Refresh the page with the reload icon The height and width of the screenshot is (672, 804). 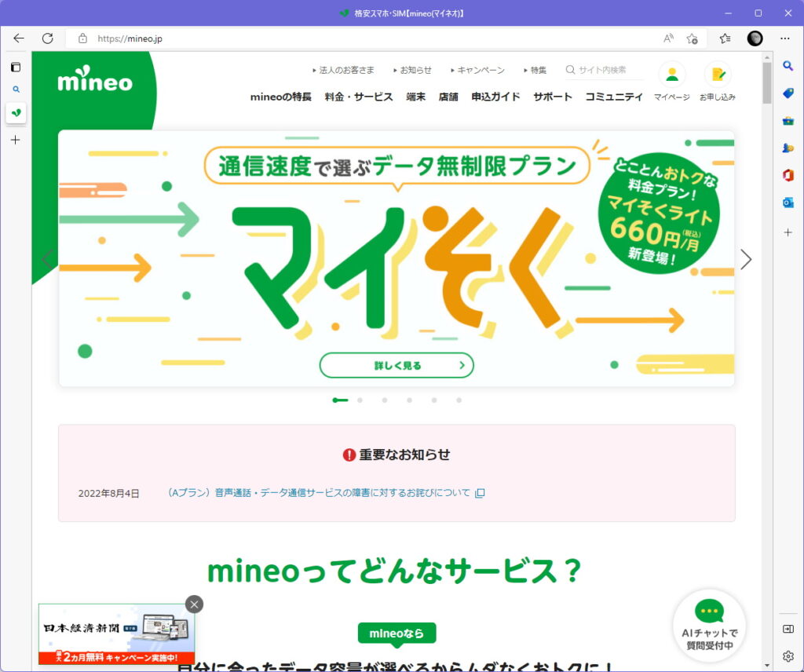click(x=48, y=38)
